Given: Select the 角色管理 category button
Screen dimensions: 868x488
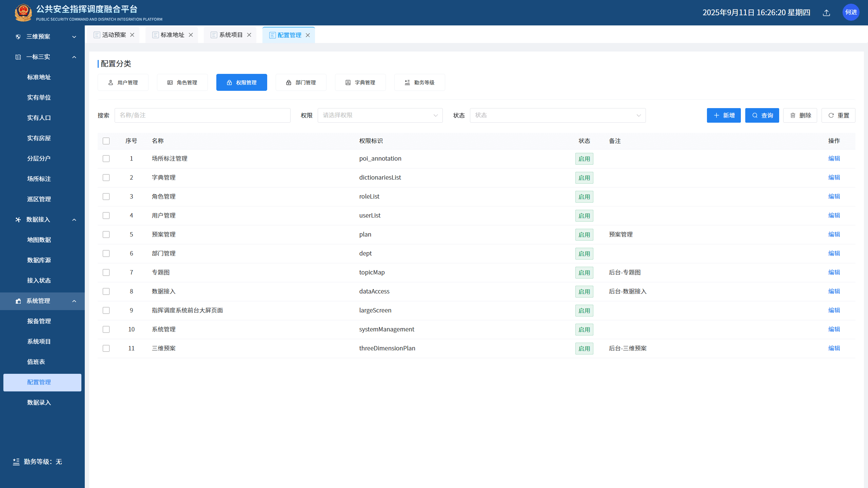Looking at the screenshot, I should click(182, 82).
